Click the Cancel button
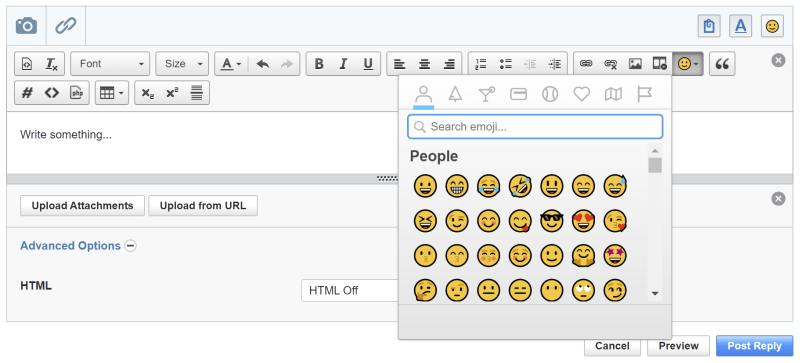The width and height of the screenshot is (800, 363). pyautogui.click(x=612, y=346)
